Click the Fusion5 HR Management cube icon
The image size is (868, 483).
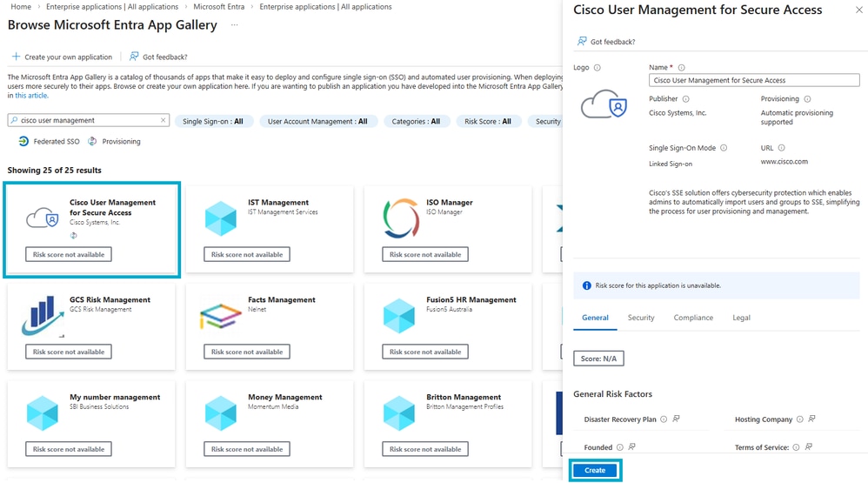[398, 316]
